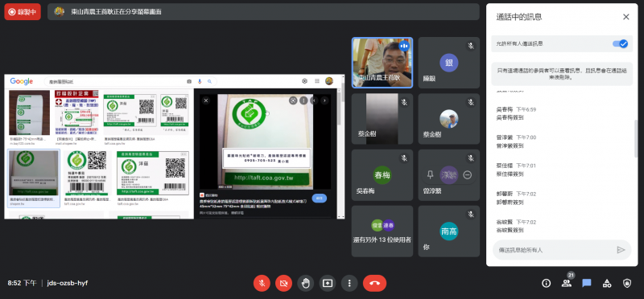Screen dimensions: 644x299
Task: Open the three-dot more options menu
Action: (x=349, y=283)
